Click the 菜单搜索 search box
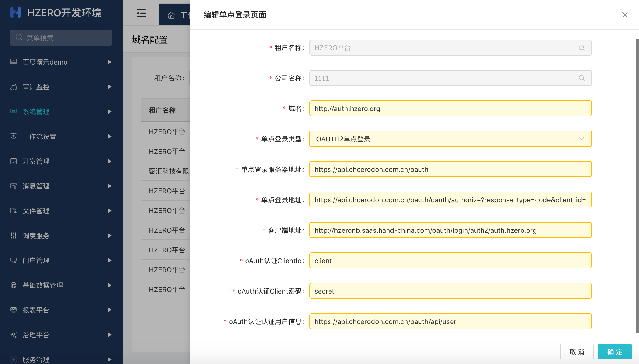 point(61,37)
